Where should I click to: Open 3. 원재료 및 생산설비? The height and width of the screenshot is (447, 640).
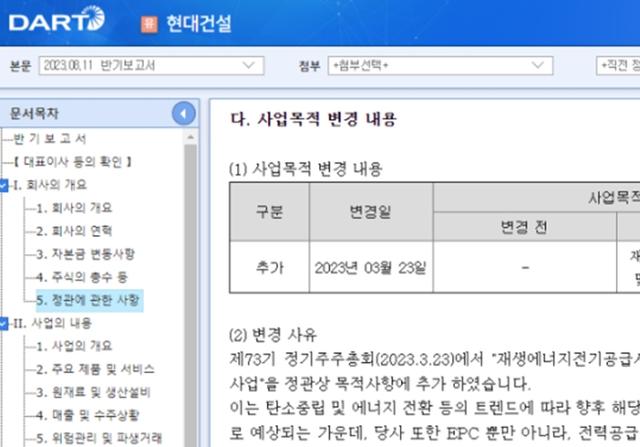point(93,393)
